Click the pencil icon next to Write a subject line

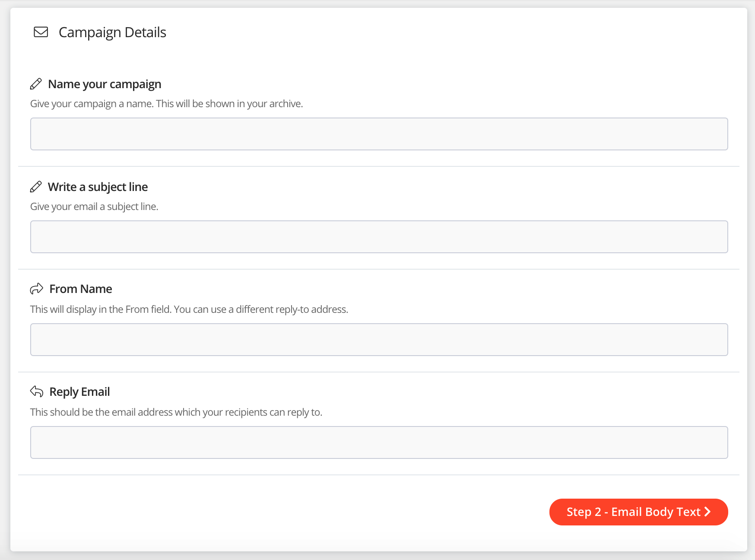click(x=36, y=187)
